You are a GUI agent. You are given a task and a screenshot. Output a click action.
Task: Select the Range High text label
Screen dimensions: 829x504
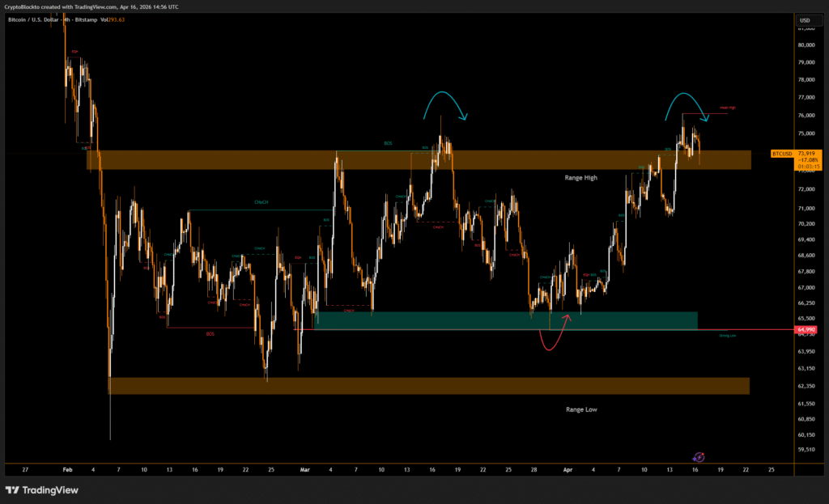pos(581,177)
